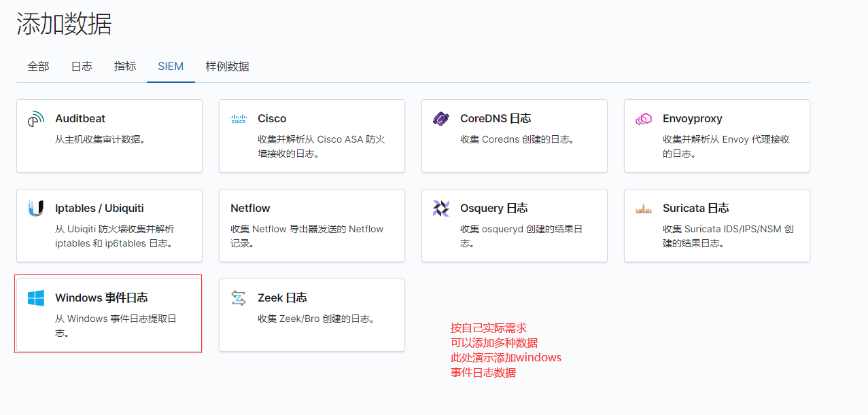The width and height of the screenshot is (868, 415).
Task: Click the Windows logo icon
Action: click(36, 298)
